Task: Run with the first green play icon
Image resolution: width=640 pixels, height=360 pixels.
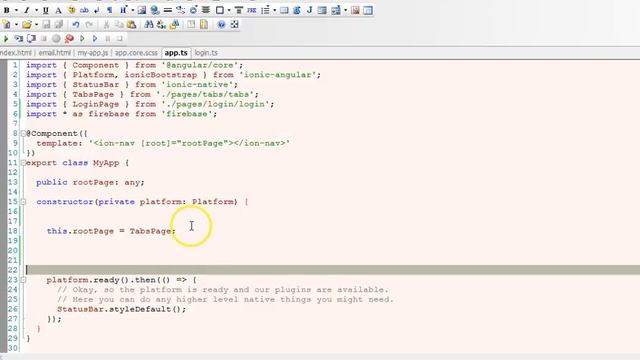Action: pos(6,38)
